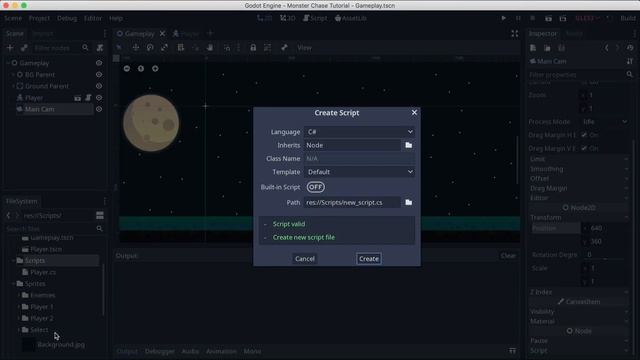Click the Create button in dialog
This screenshot has width=640, height=360.
[369, 259]
